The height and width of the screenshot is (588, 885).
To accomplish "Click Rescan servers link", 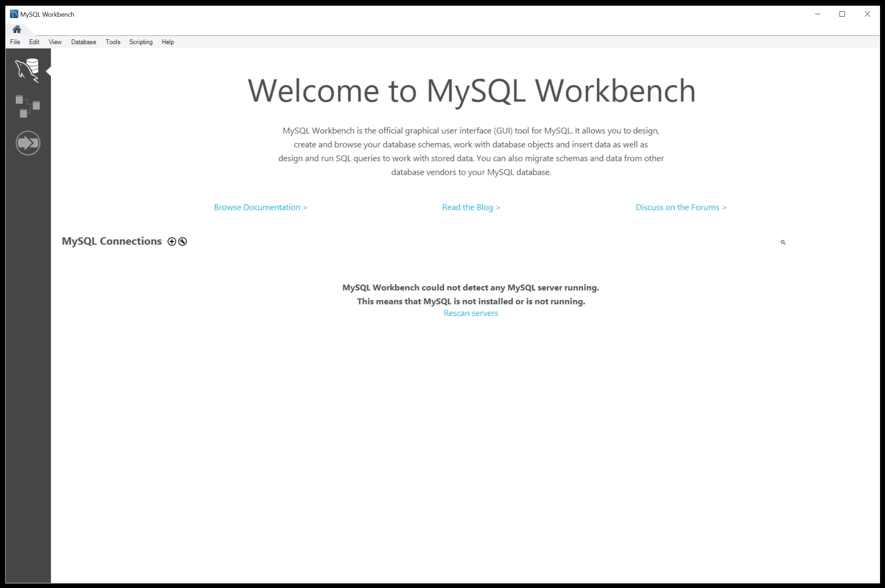I will 471,313.
